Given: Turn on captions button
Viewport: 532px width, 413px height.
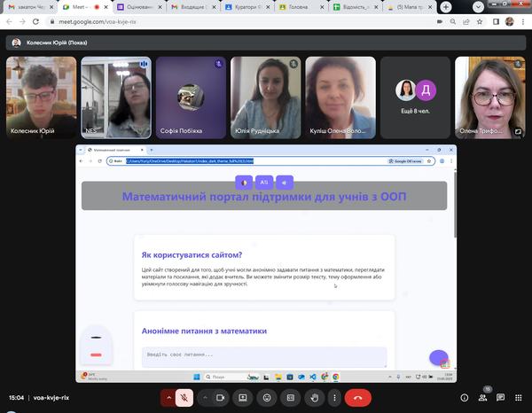Looking at the screenshot, I should pos(289,398).
